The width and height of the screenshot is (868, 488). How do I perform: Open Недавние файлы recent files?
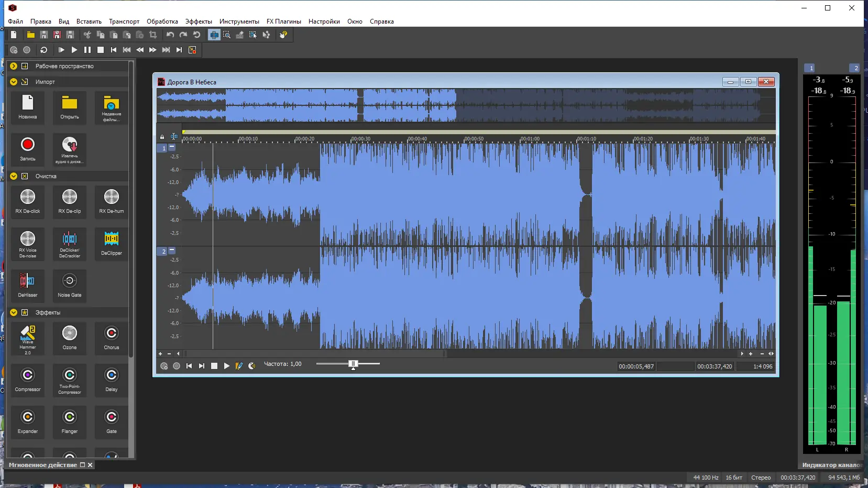(x=112, y=107)
